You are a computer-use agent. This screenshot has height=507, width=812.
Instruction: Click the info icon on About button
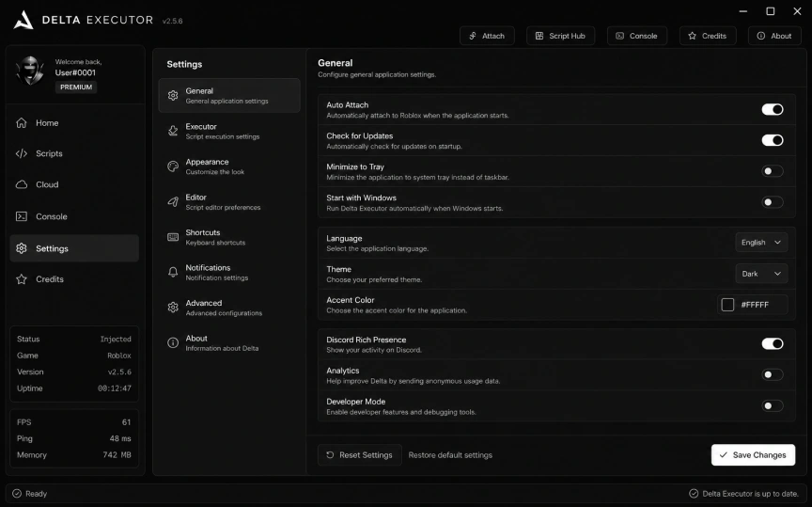[760, 36]
